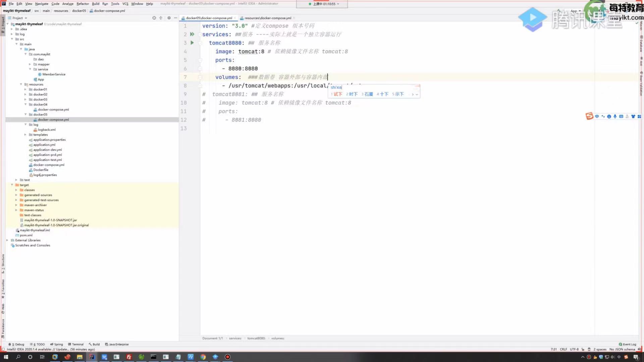Open Dockerfile in the project tree

pos(41,170)
